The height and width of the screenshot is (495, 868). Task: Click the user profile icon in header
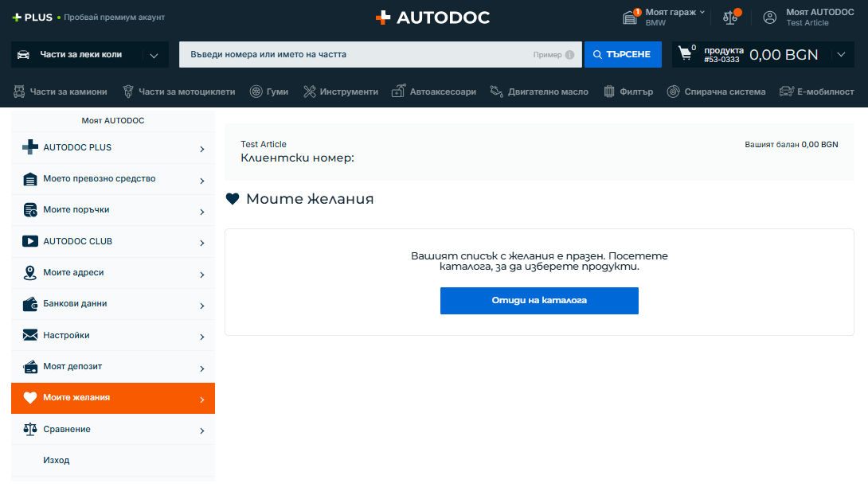click(769, 17)
